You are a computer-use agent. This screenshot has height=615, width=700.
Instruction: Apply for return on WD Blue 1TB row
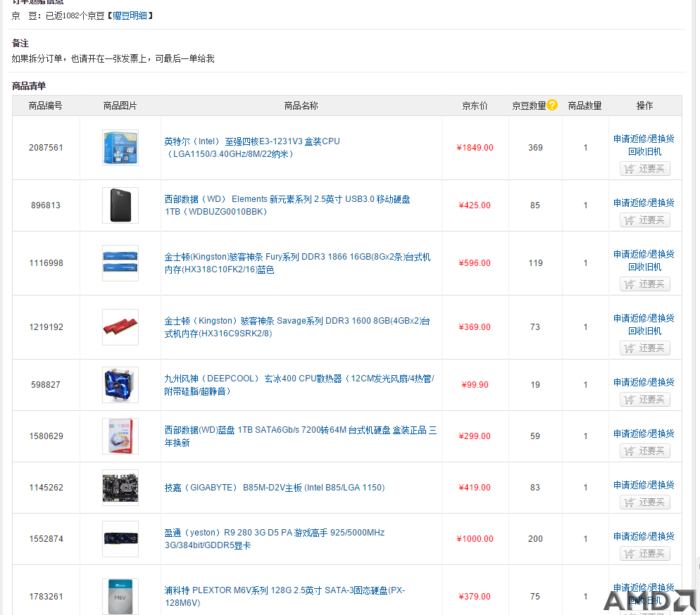click(x=644, y=433)
